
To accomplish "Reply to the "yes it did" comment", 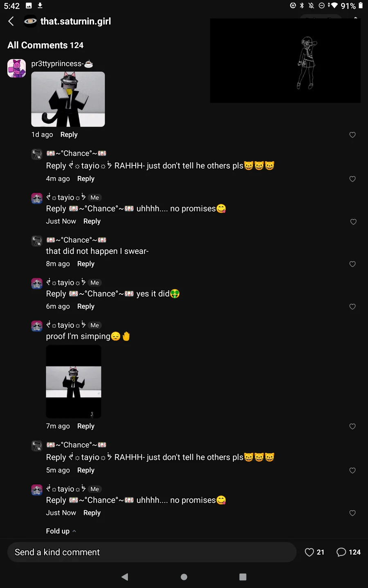I will coord(86,306).
